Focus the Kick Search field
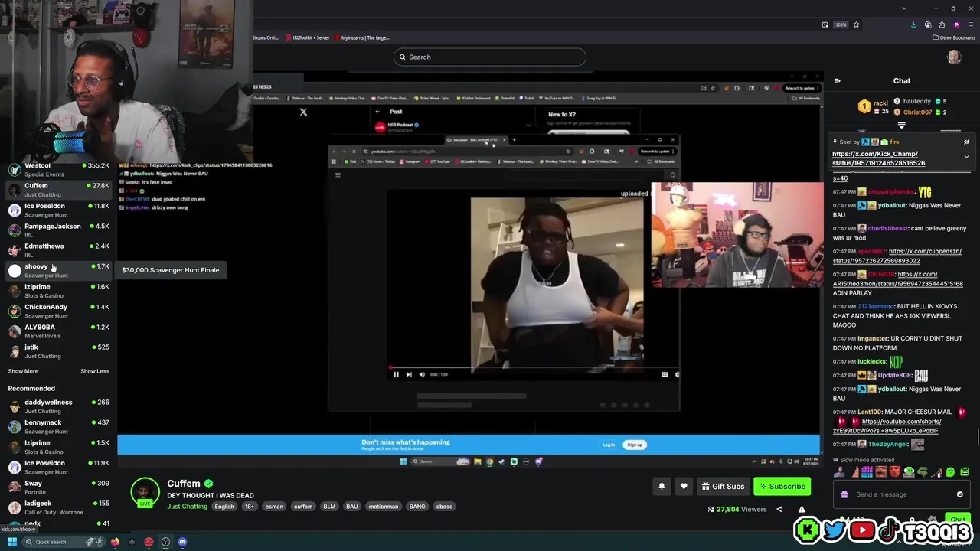Screen dimensions: 980x551 (x=490, y=57)
